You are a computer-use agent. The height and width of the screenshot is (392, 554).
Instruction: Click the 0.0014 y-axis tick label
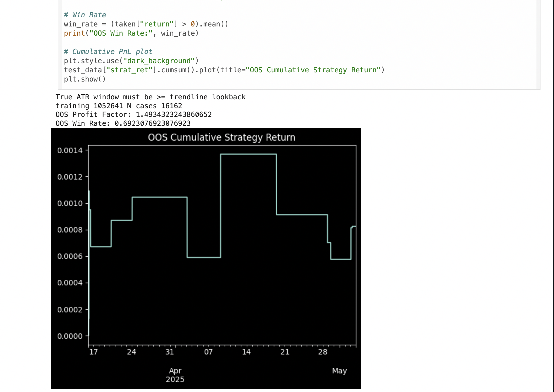coord(70,150)
